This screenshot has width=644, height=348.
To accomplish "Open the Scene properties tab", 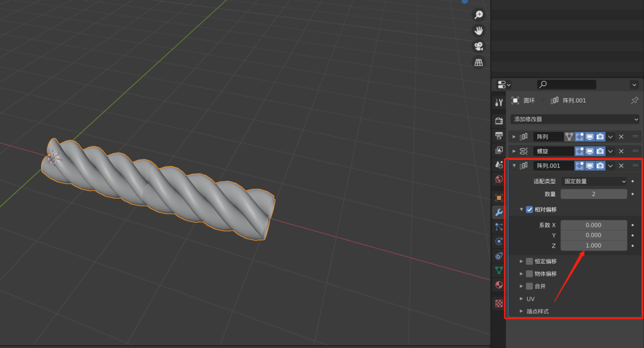I will pos(499,165).
